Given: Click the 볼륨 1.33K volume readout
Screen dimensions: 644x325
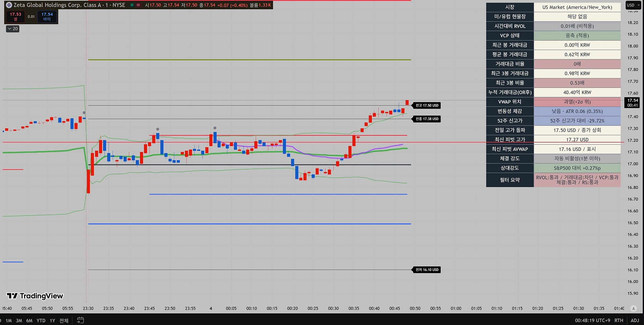Looking at the screenshot, I should coord(260,5).
